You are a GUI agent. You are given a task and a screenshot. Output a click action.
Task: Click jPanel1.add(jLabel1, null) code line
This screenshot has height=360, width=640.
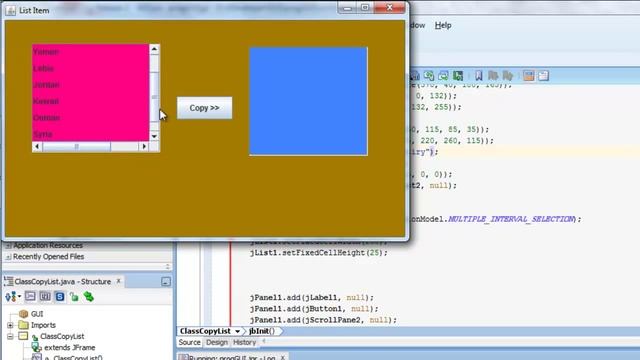point(311,298)
